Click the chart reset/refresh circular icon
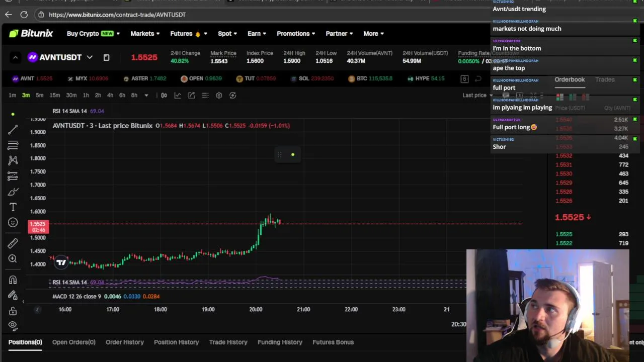The image size is (644, 362). pos(232,95)
